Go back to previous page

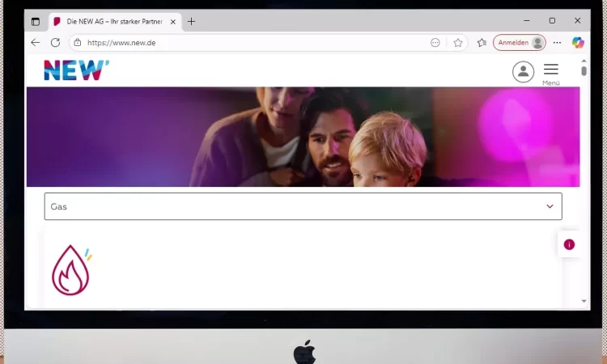point(36,43)
